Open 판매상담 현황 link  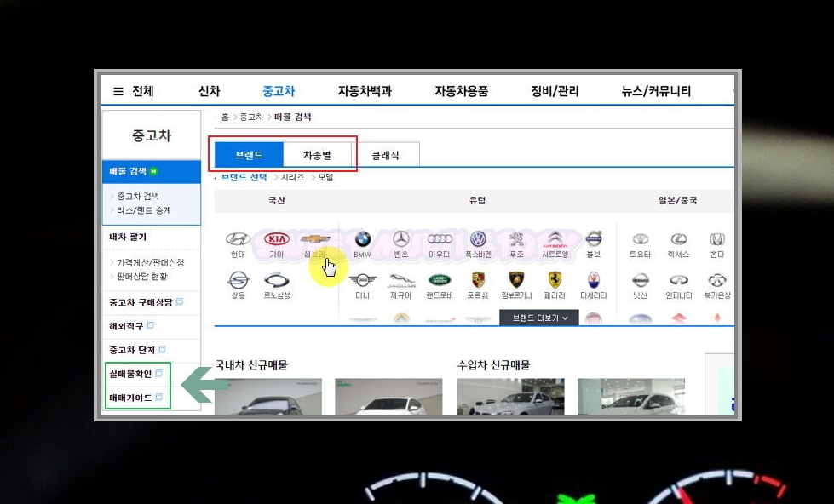click(x=142, y=277)
